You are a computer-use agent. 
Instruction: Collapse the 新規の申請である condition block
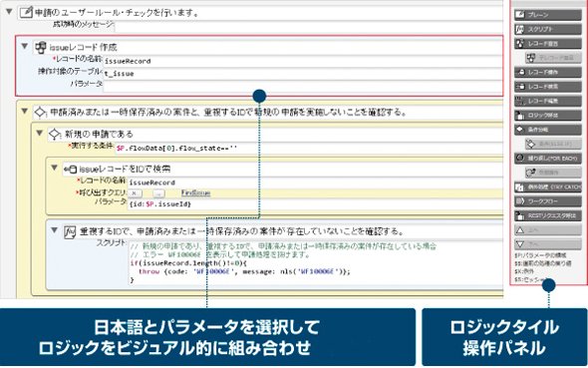tap(40, 134)
